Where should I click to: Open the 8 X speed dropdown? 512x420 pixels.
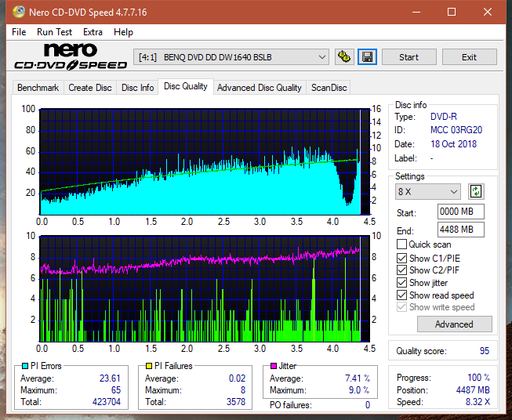pyautogui.click(x=428, y=191)
